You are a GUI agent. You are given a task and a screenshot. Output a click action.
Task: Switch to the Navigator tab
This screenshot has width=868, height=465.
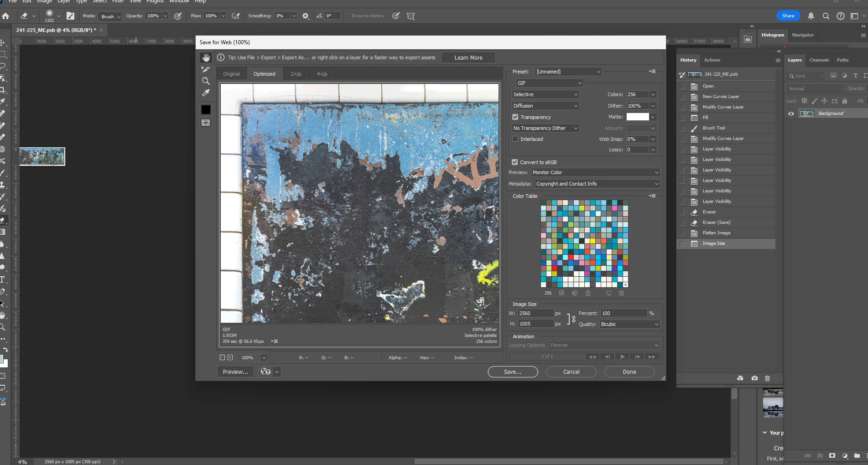click(x=803, y=35)
